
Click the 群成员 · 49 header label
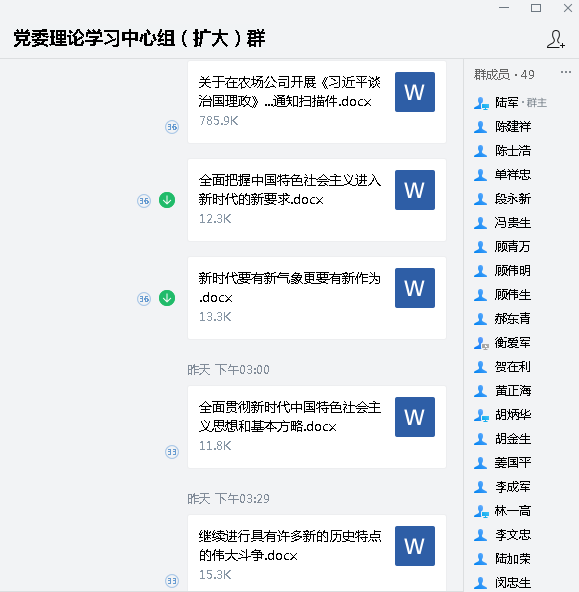click(504, 75)
